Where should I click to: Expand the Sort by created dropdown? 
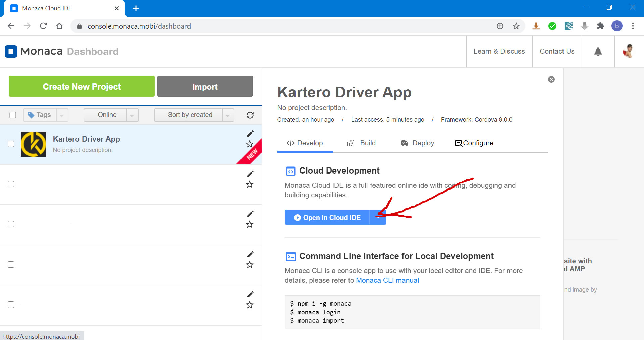(x=228, y=115)
